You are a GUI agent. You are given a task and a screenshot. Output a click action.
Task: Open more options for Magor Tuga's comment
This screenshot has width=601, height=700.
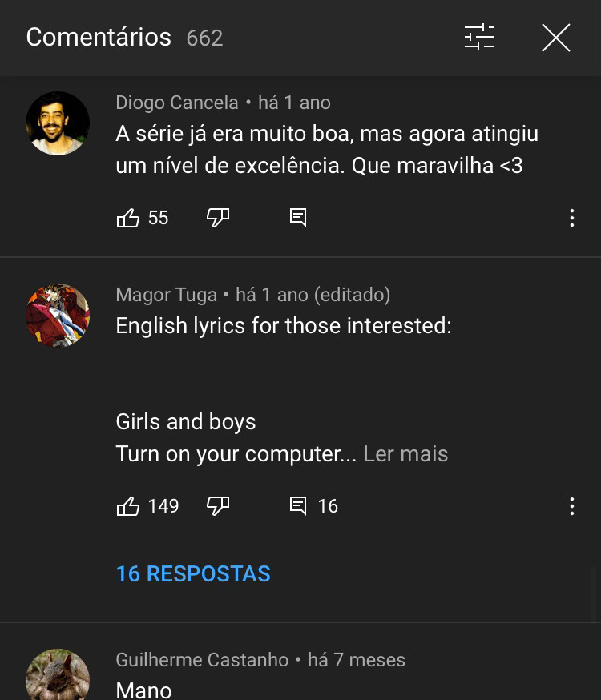click(x=571, y=506)
